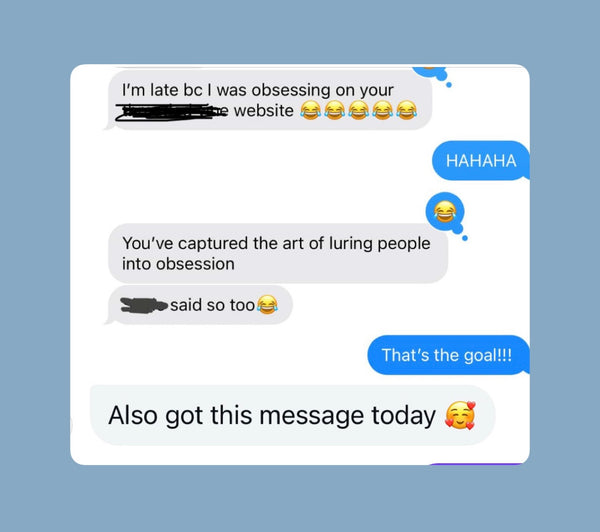Click the first laughing emoji after "website"
The height and width of the screenshot is (532, 600).
(310, 111)
